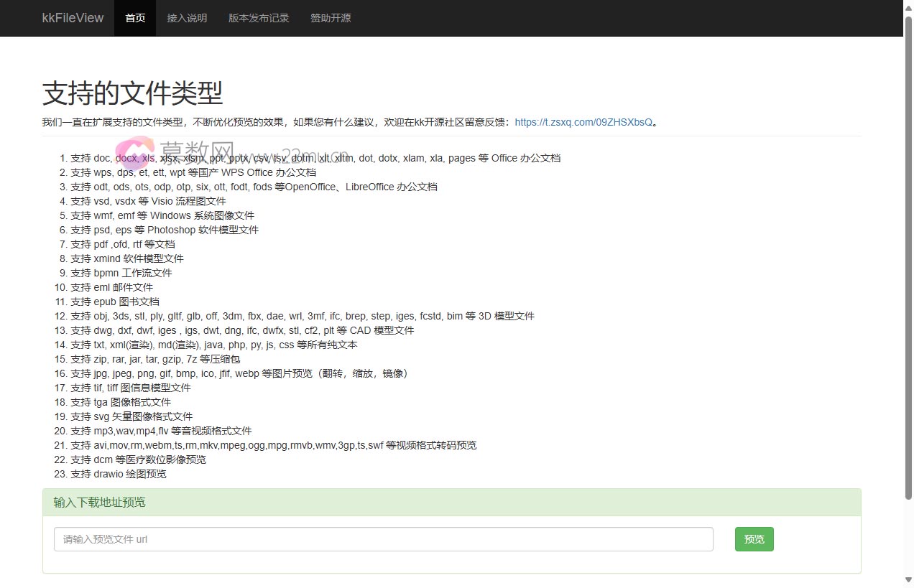Click the scrollbar down arrow
Image resolution: width=914 pixels, height=588 pixels.
(908, 581)
